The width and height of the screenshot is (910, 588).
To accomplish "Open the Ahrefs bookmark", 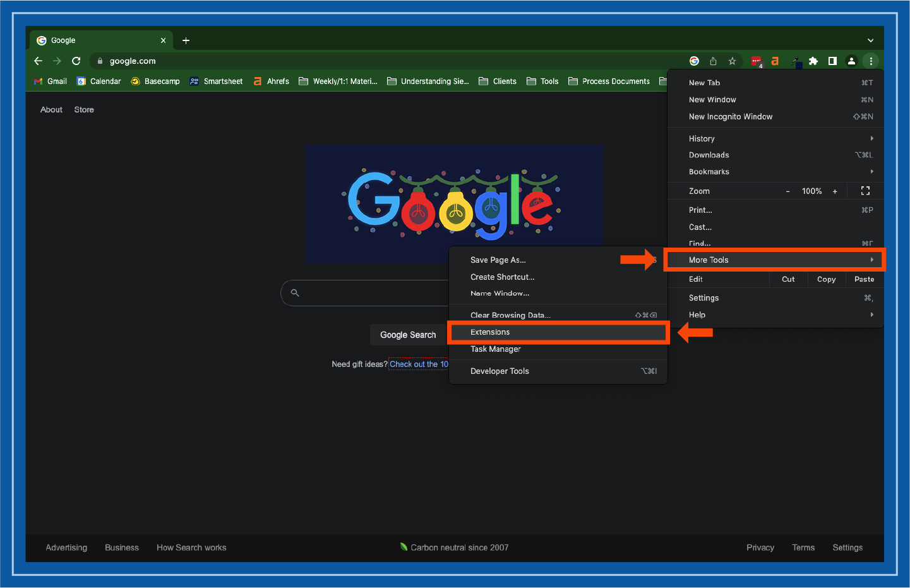I will point(271,81).
